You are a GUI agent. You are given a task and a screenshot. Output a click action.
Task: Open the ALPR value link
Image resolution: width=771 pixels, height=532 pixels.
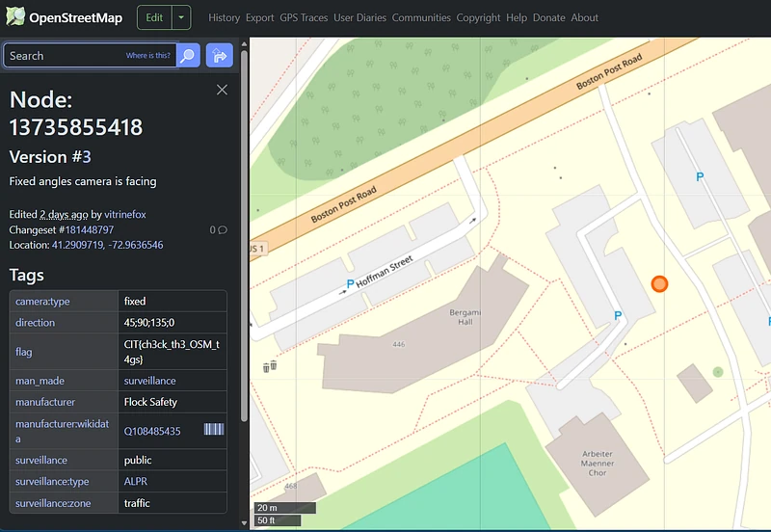[x=135, y=481]
